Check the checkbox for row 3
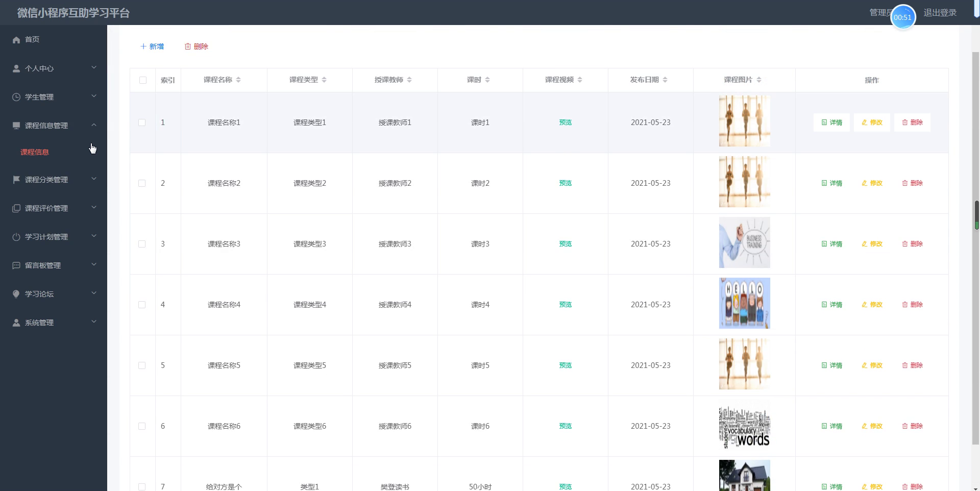Image resolution: width=980 pixels, height=491 pixels. click(142, 244)
